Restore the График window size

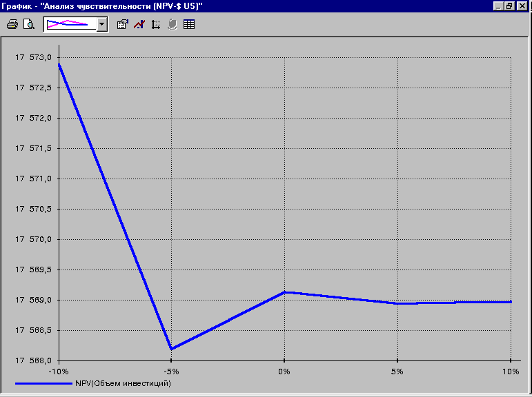510,6
